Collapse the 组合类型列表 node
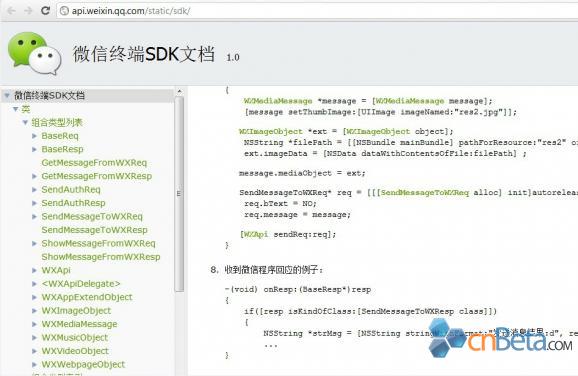 coord(25,122)
